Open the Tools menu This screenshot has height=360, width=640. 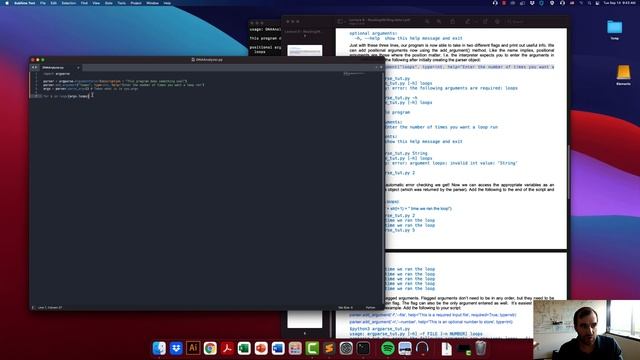[x=122, y=3]
